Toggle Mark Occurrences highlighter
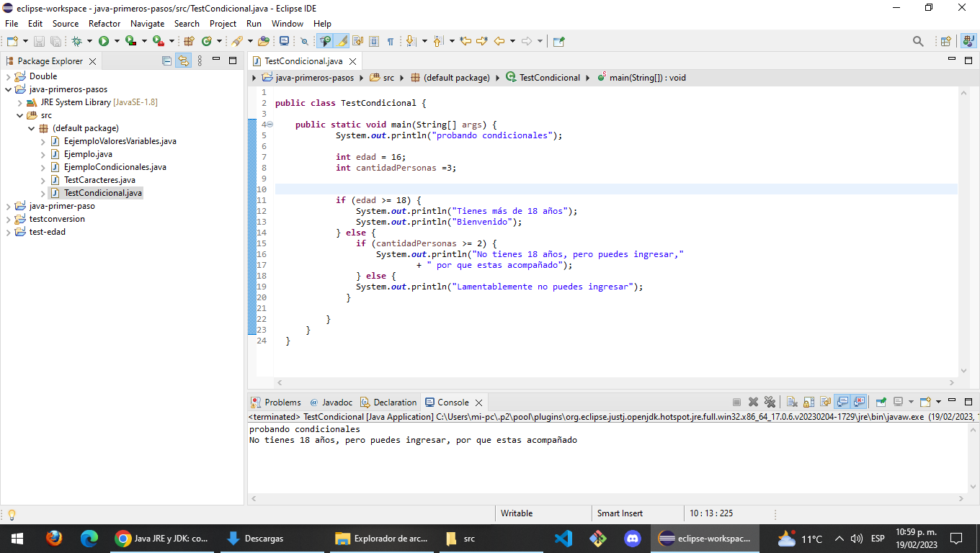This screenshot has height=553, width=980. [x=342, y=42]
